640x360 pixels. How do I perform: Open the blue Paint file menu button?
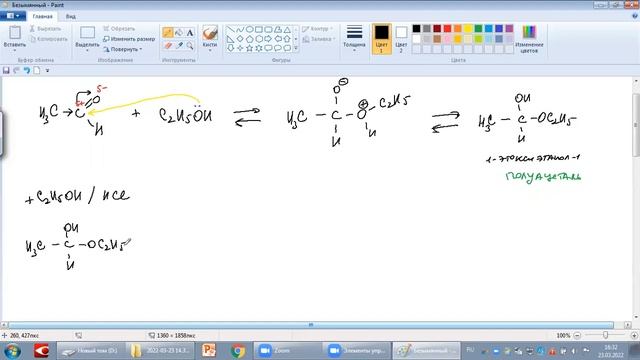(13, 16)
